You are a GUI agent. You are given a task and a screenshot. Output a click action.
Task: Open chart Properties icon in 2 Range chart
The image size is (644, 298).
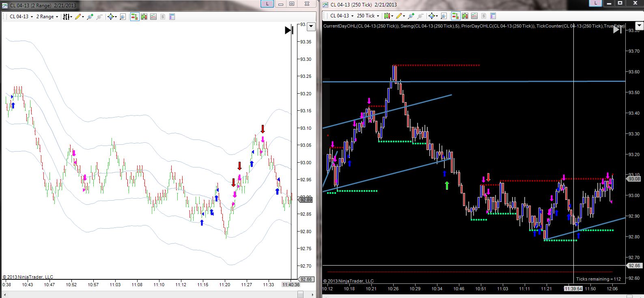coord(172,17)
